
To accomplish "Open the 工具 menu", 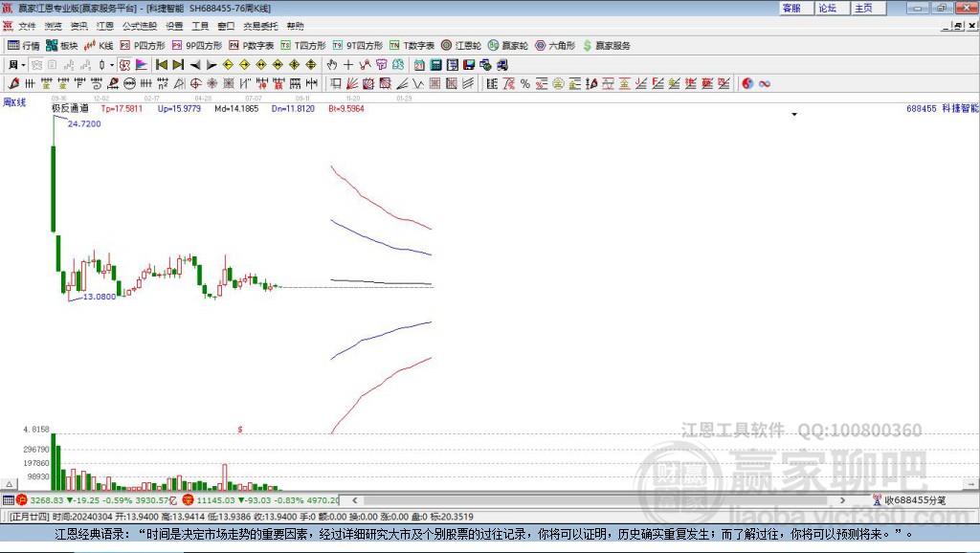I will coord(200,26).
